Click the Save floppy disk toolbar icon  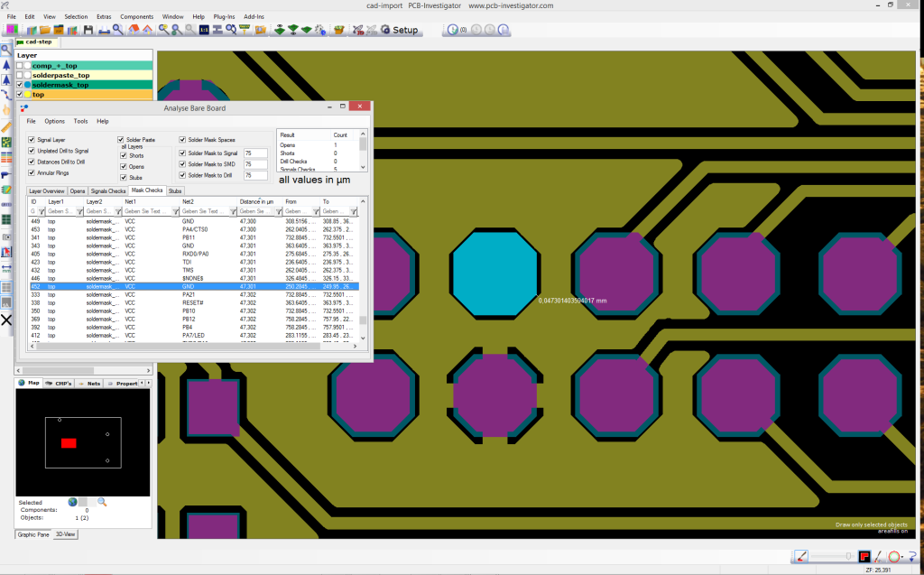click(88, 30)
